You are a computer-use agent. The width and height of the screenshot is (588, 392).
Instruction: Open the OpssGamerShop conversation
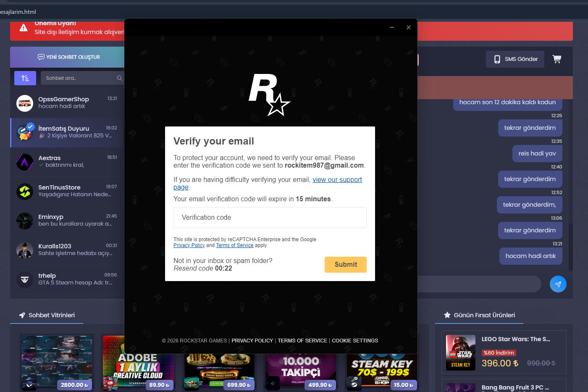(67, 103)
